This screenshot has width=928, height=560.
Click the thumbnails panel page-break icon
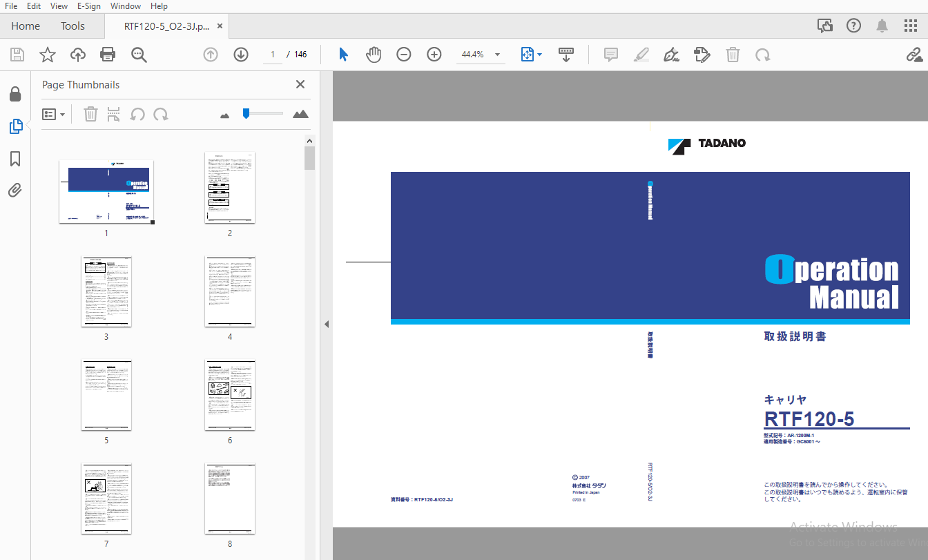114,114
